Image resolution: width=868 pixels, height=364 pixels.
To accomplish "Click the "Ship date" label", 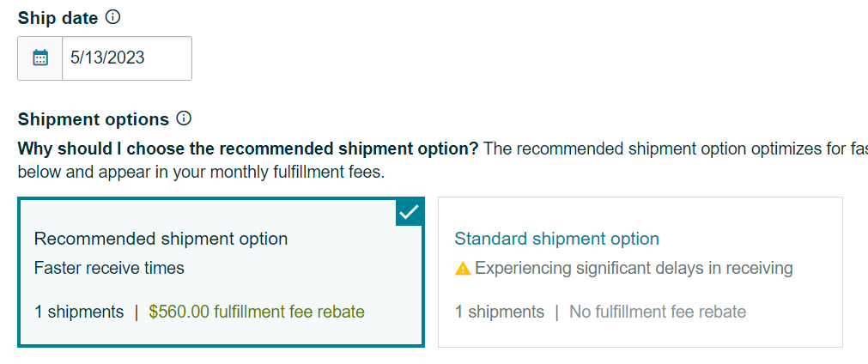I will (x=57, y=18).
